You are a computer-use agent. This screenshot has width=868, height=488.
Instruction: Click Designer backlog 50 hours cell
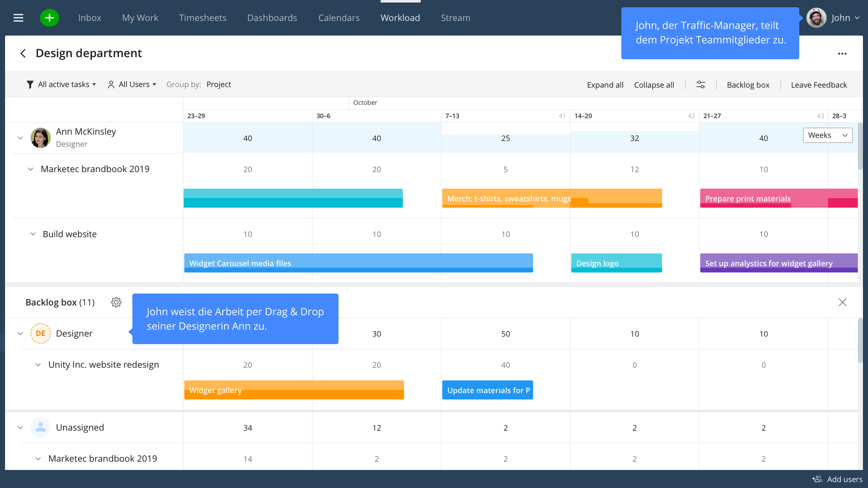pyautogui.click(x=506, y=334)
